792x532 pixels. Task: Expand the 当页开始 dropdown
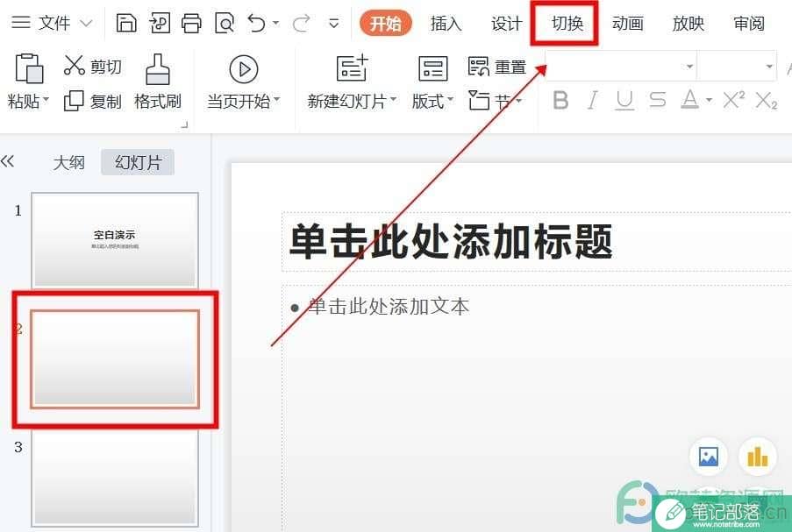276,99
